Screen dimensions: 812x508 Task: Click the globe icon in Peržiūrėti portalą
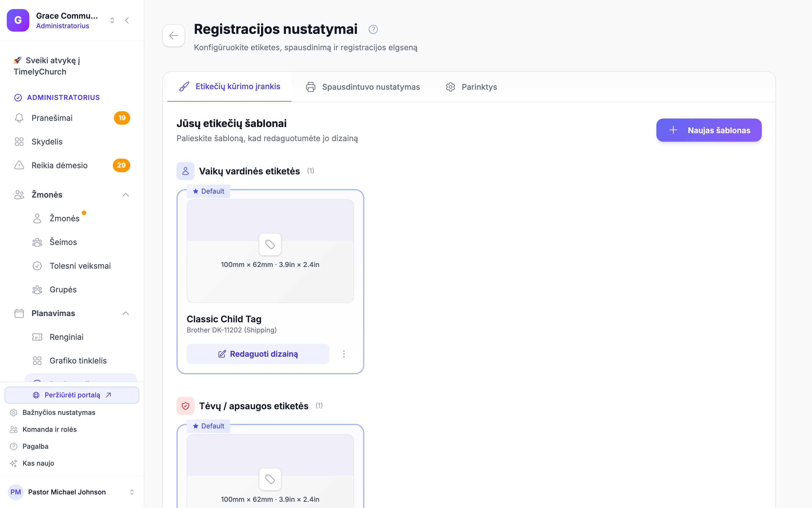click(x=36, y=395)
